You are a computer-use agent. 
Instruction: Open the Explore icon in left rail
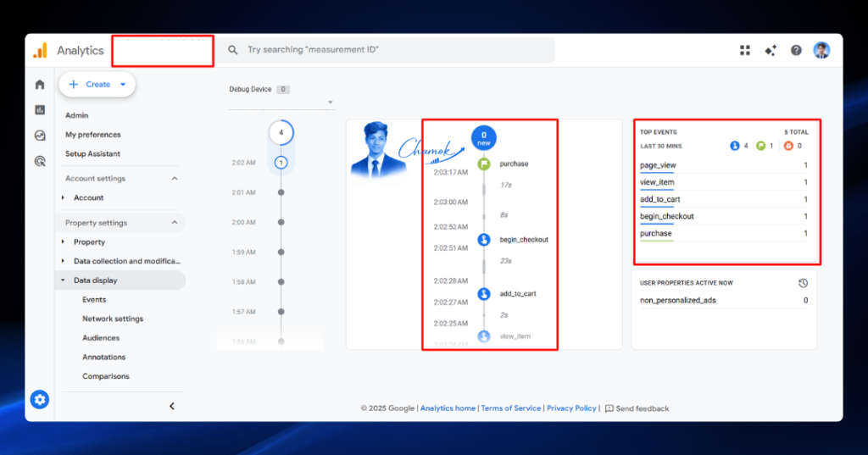(40, 136)
